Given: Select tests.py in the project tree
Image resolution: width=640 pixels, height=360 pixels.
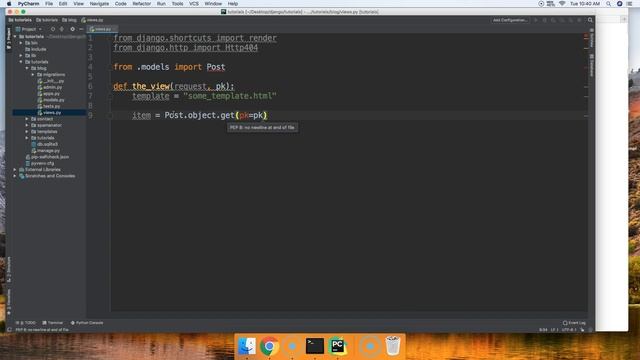Looking at the screenshot, I should tap(51, 106).
